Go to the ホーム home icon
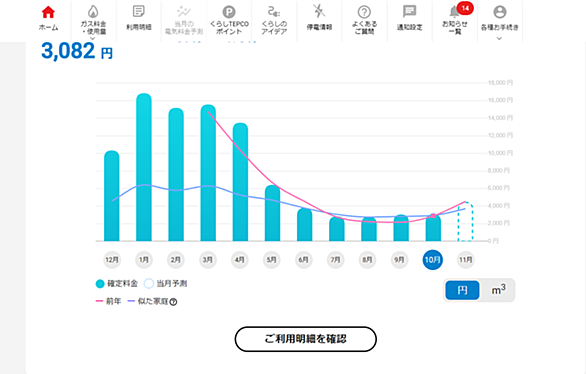The height and width of the screenshot is (374, 586). (x=48, y=12)
